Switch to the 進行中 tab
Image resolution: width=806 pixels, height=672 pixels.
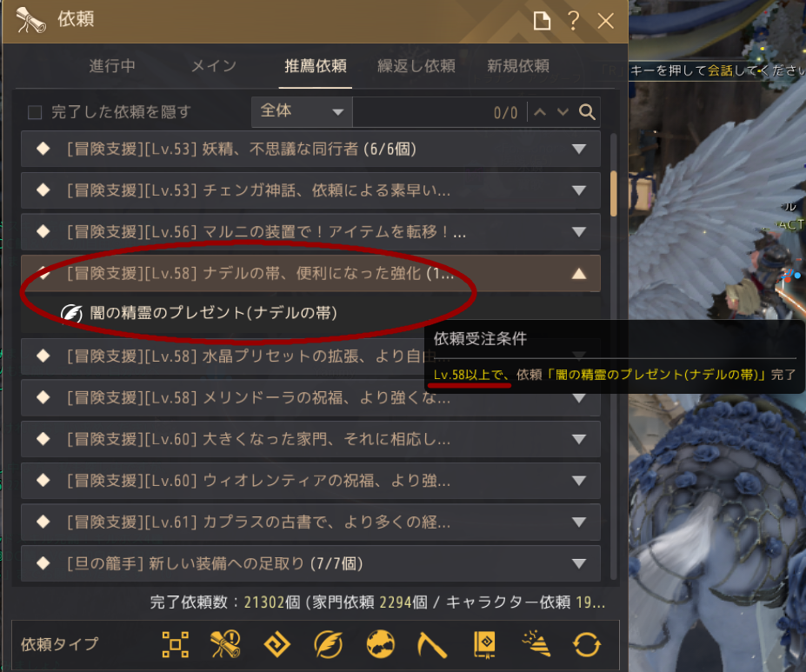coord(112,66)
